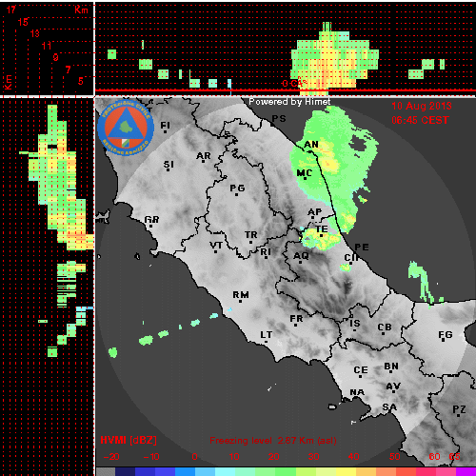Click the TE city label in the yellow echo

click(x=322, y=229)
